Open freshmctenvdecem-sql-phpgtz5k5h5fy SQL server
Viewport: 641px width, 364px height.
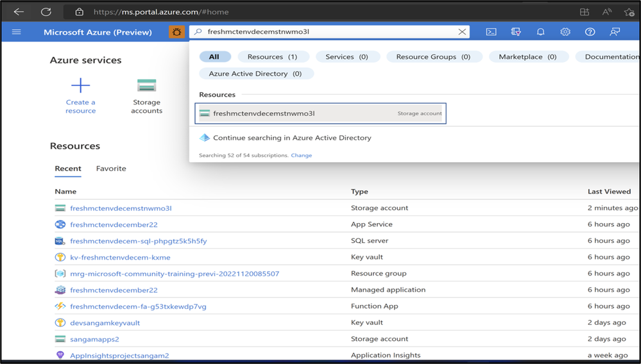click(139, 241)
